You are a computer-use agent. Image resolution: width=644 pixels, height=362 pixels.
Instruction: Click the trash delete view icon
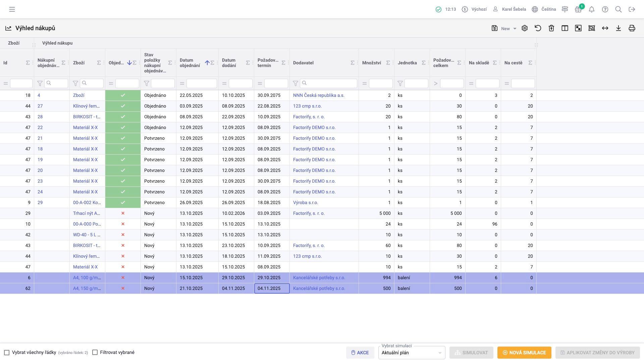coord(551,28)
